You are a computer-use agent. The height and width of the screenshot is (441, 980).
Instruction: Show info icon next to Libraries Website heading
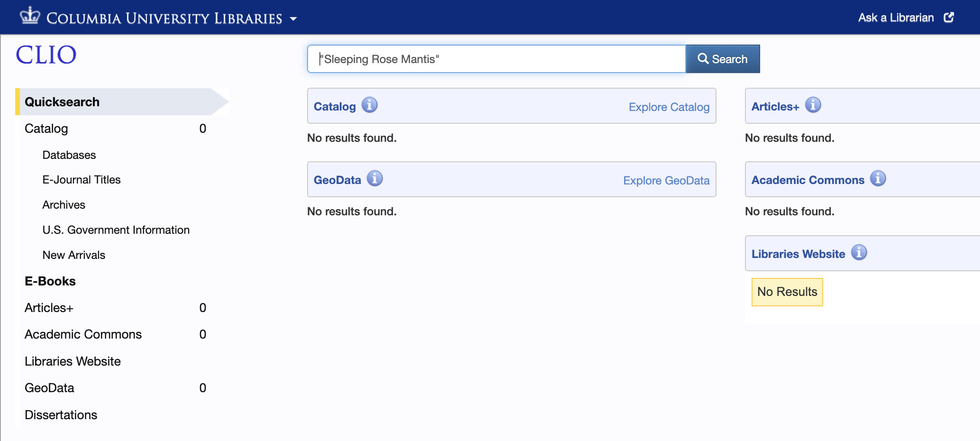coord(859,252)
